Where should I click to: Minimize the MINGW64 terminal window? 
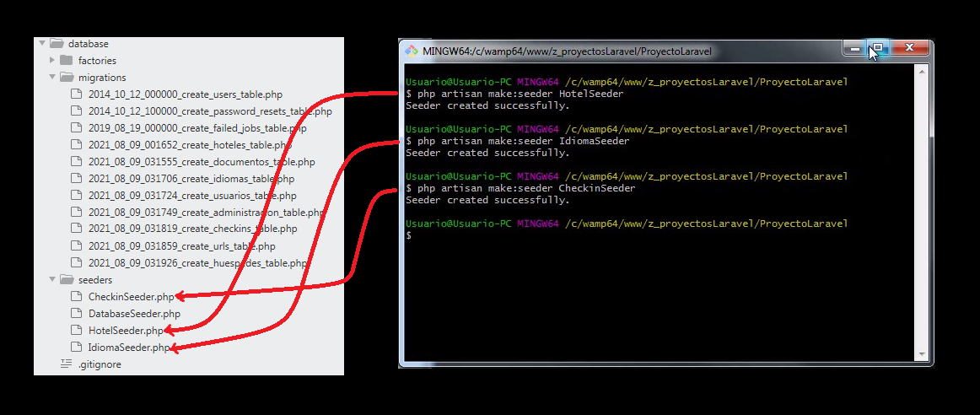(x=854, y=48)
